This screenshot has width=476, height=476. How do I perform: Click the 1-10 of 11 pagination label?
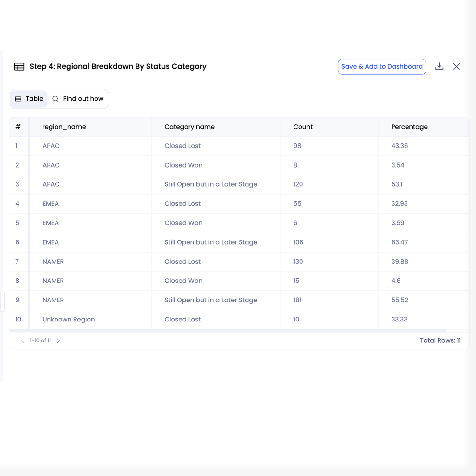tap(40, 340)
